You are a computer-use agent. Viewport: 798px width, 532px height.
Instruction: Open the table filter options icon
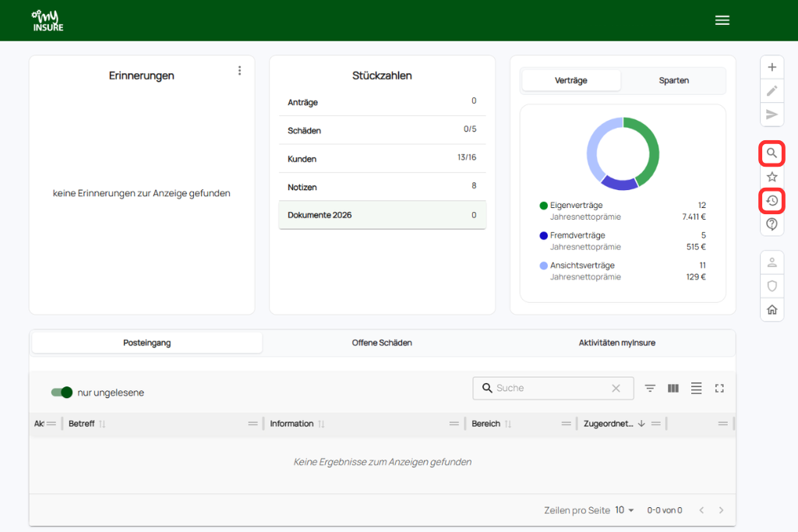650,388
